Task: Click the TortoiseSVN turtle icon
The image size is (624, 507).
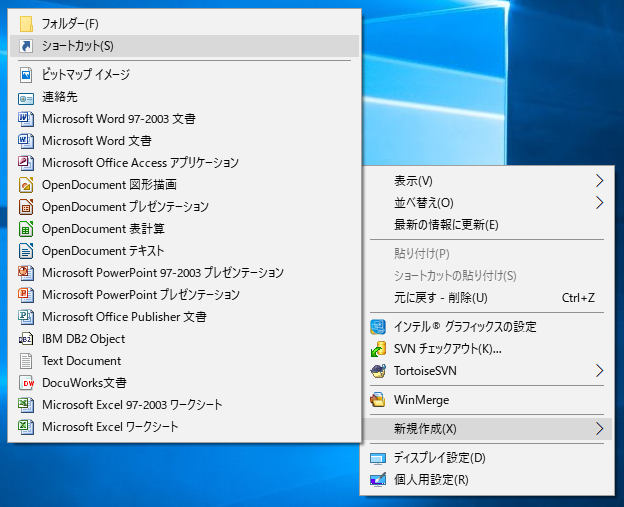Action: [378, 371]
